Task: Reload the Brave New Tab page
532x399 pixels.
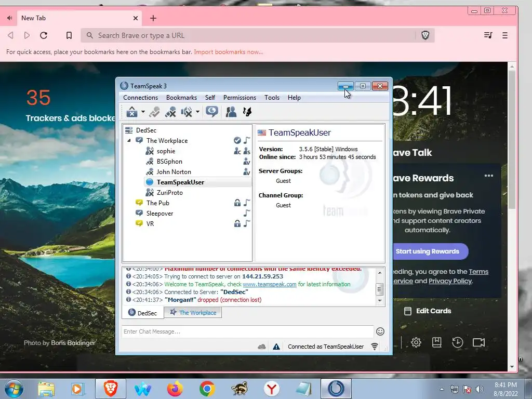Action: 44,35
